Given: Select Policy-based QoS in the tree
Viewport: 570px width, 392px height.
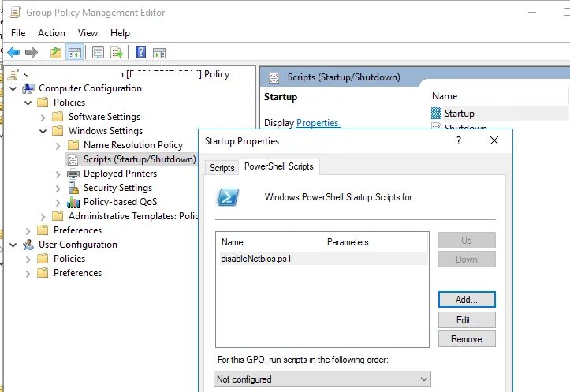Looking at the screenshot, I should [121, 202].
